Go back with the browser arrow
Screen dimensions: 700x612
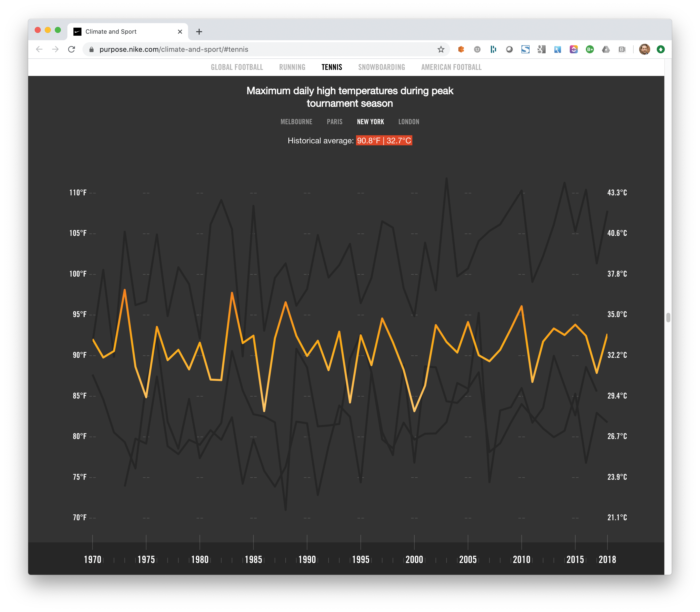coord(39,50)
